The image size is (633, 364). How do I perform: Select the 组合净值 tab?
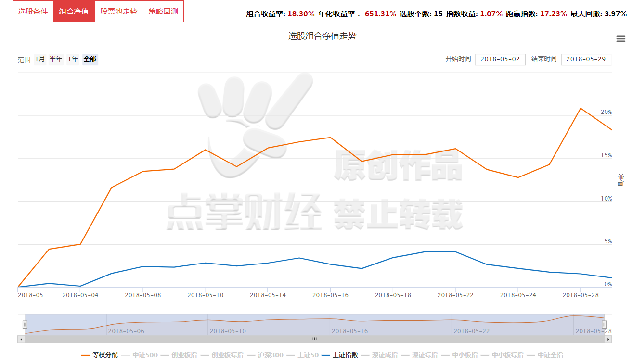pos(74,11)
